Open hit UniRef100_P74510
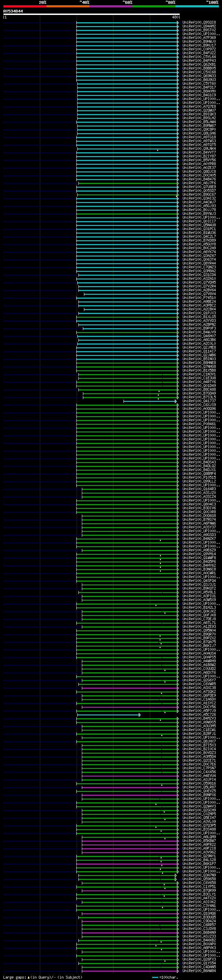Screen dimensions: 222x980 pyautogui.click(x=199, y=298)
